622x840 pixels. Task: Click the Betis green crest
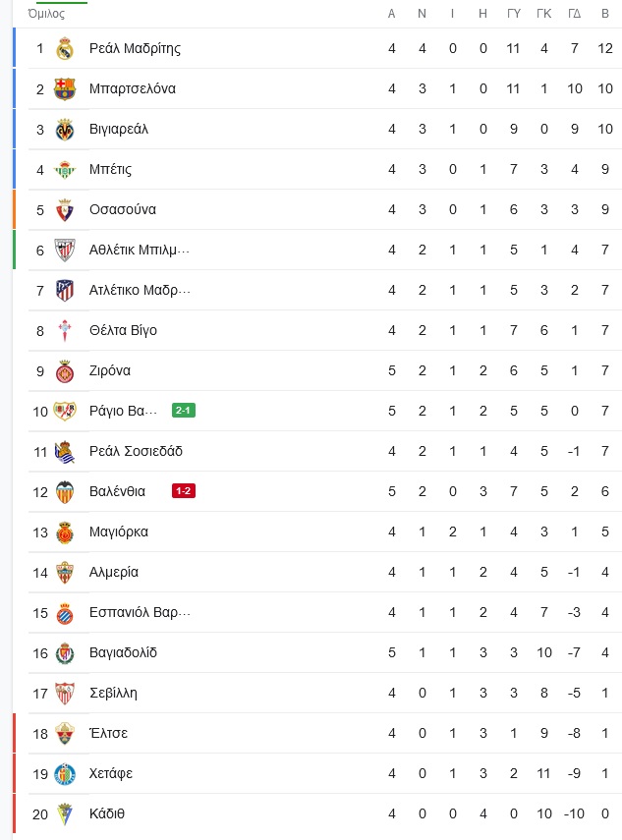coord(65,170)
